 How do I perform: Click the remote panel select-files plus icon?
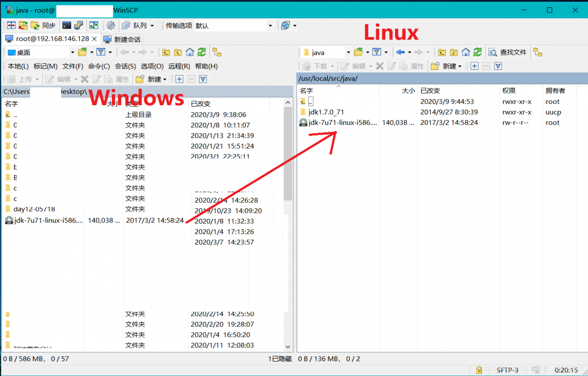tap(475, 66)
